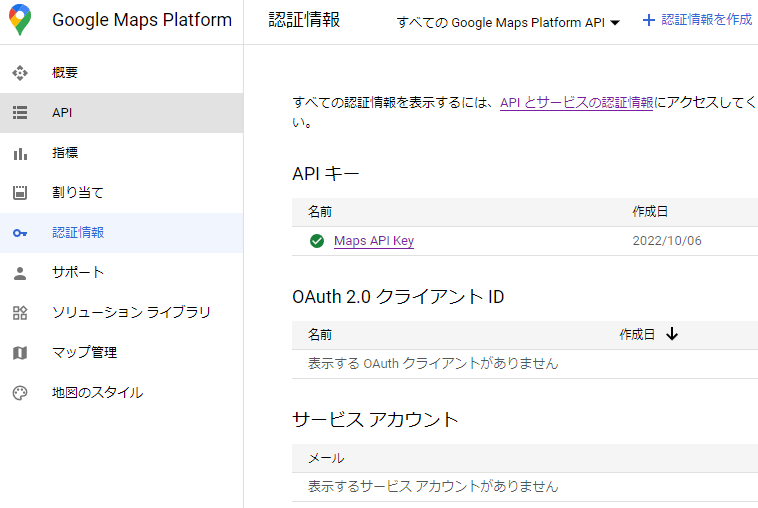This screenshot has height=508, width=758.
Task: Click the ソリューション ライブラリ grid icon
Action: (20, 313)
